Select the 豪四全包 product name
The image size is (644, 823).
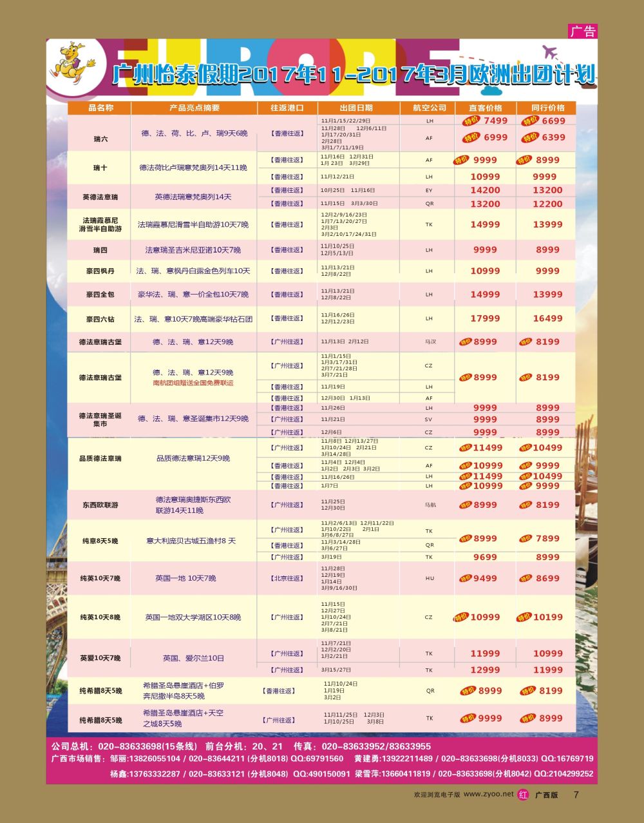click(100, 294)
